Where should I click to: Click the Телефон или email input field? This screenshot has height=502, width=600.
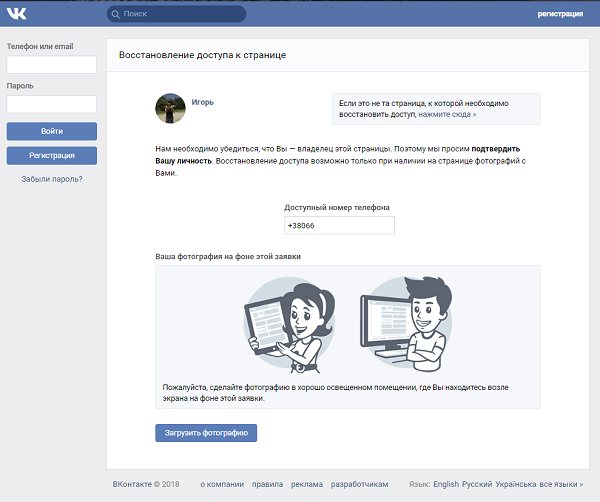click(52, 65)
